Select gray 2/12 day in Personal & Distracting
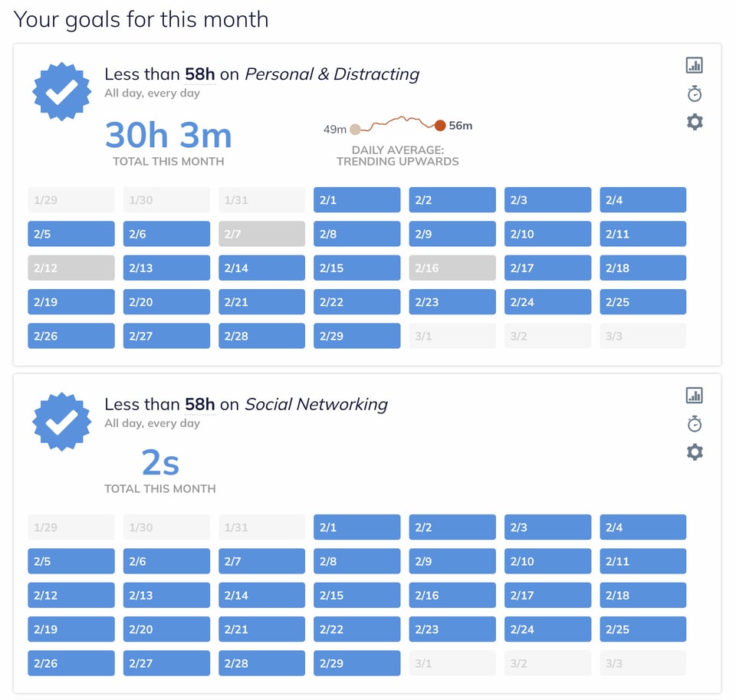This screenshot has height=700, width=736. pyautogui.click(x=71, y=268)
